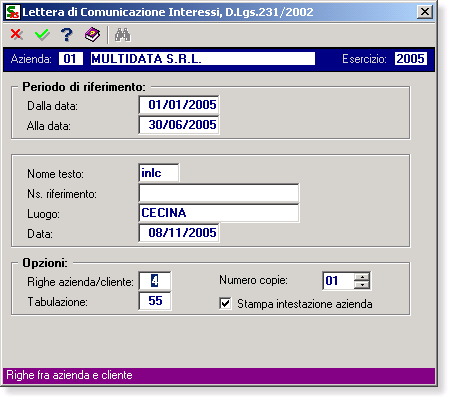Click the Data field 08/11/2005

(179, 233)
